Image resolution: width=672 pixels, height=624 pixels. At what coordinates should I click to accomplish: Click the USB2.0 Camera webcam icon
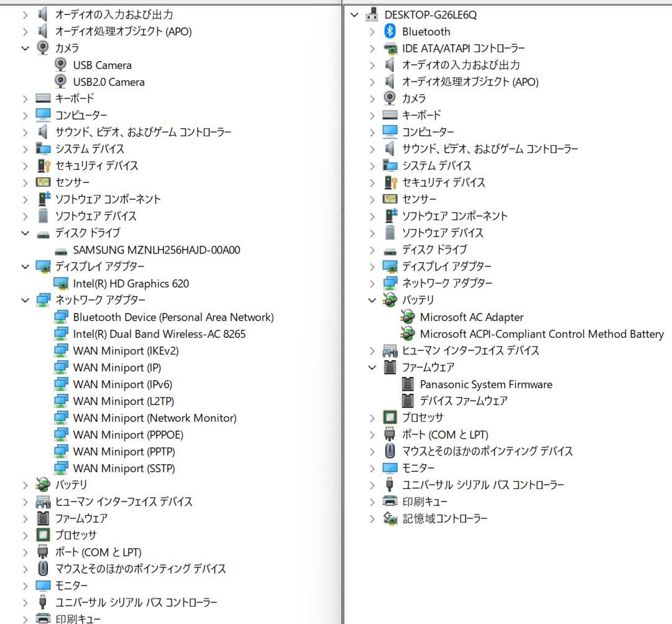point(61,81)
